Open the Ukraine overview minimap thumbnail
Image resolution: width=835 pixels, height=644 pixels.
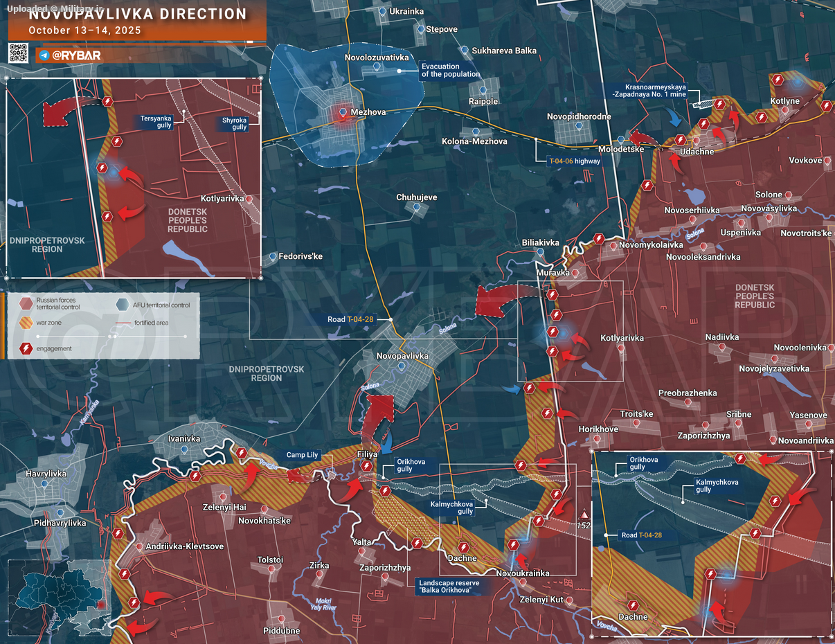[59, 597]
